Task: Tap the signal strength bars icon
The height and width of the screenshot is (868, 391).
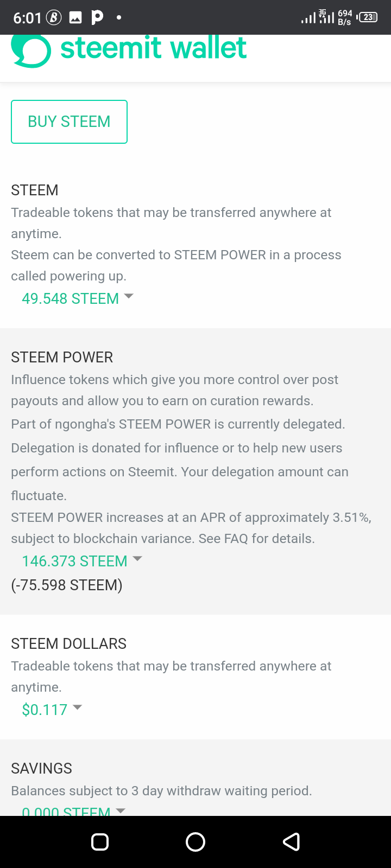Action: [x=308, y=18]
